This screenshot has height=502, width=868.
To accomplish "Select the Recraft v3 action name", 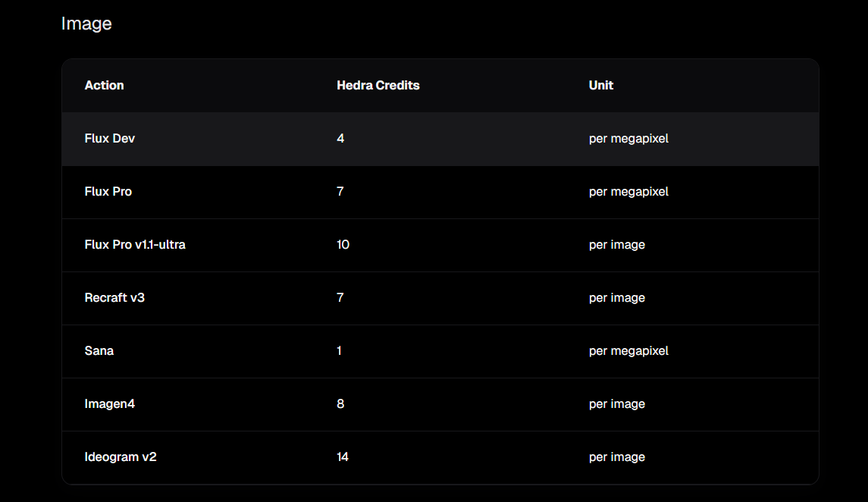I will (114, 298).
